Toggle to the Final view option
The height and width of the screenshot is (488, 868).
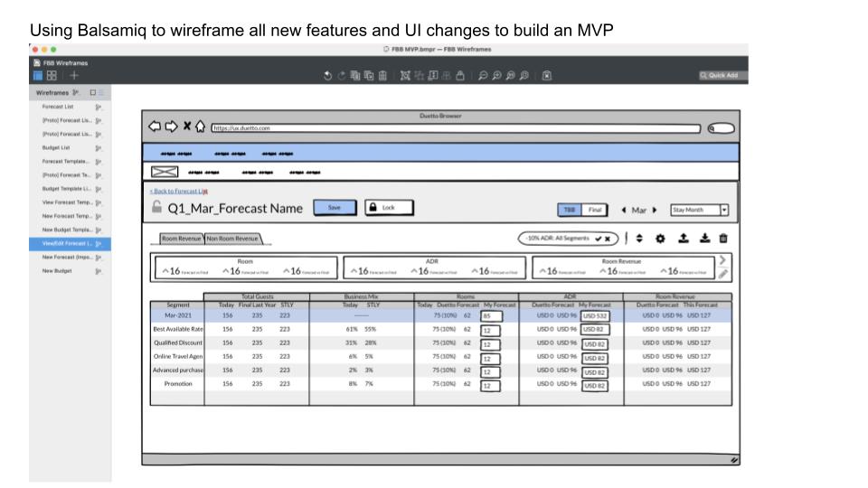(594, 209)
